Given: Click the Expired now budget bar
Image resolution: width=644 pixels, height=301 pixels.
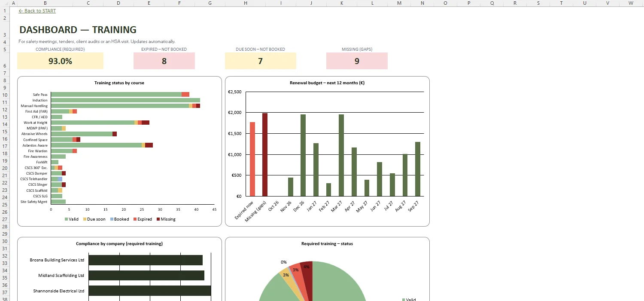Looking at the screenshot, I should point(252,159).
